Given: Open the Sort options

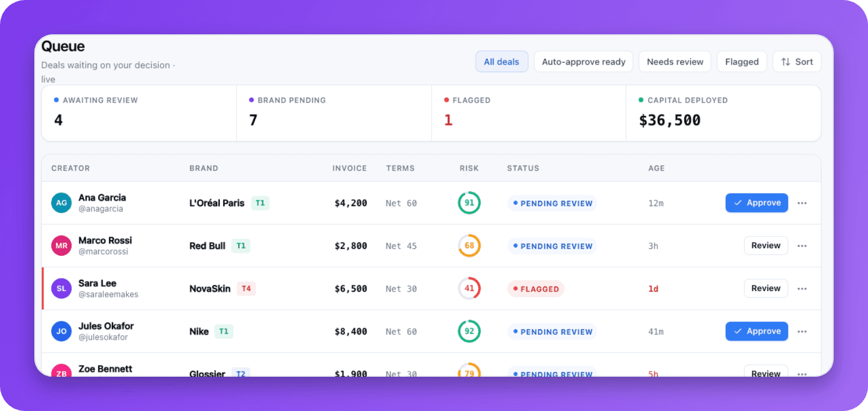Looking at the screenshot, I should (x=797, y=62).
